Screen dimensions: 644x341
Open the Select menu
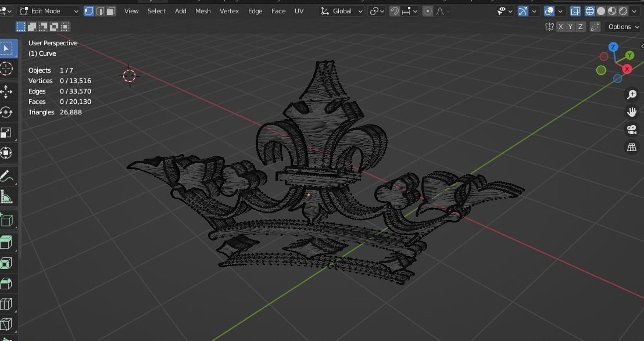156,11
